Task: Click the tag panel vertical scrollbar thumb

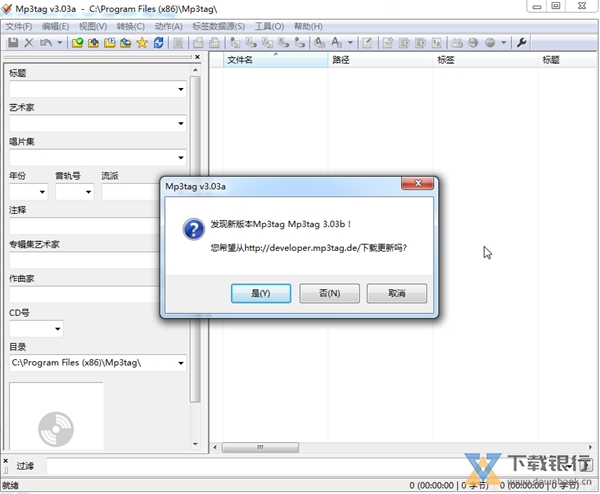Action: pyautogui.click(x=195, y=240)
